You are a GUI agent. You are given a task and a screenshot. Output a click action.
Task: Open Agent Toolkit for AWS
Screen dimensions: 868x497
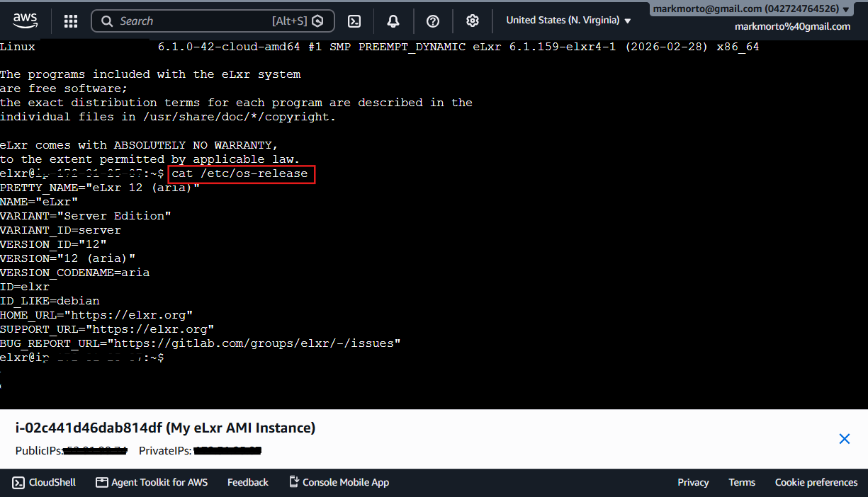click(x=152, y=482)
